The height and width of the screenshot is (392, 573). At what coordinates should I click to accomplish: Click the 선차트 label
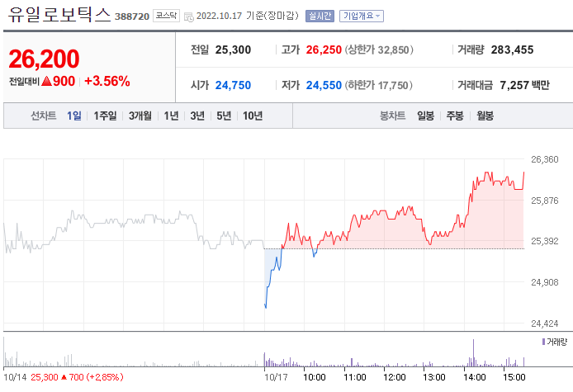pyautogui.click(x=44, y=116)
